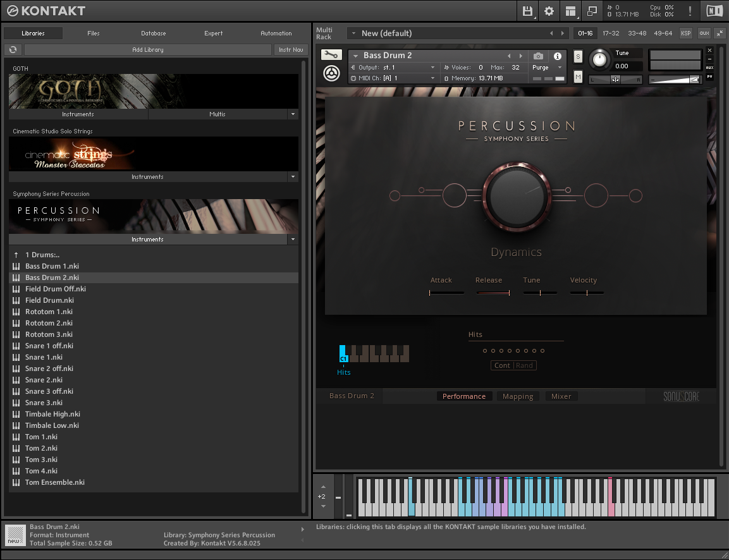Click the PV button on instrument header
Image resolution: width=729 pixels, height=560 pixels.
[709, 76]
